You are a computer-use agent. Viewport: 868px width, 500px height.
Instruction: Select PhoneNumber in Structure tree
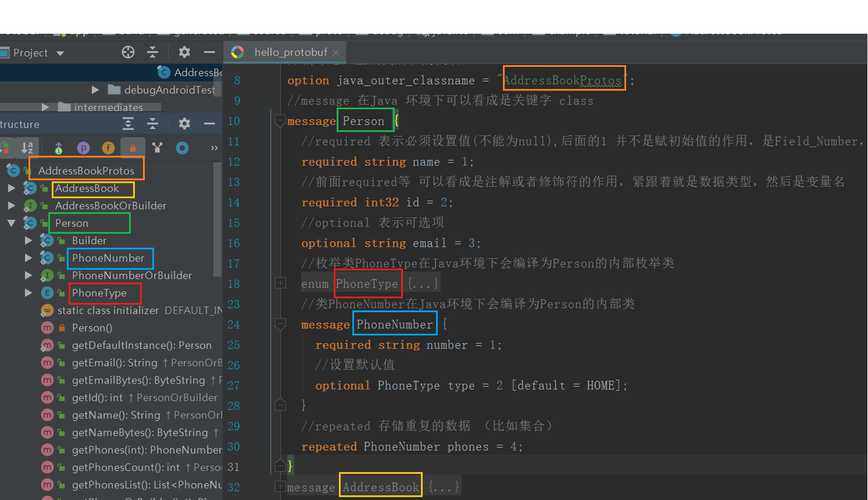(108, 258)
